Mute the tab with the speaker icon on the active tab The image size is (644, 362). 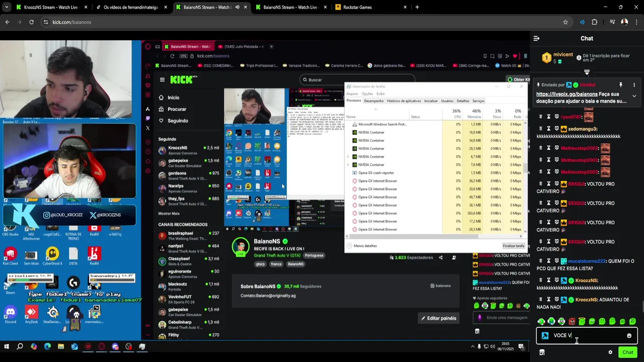[237, 7]
